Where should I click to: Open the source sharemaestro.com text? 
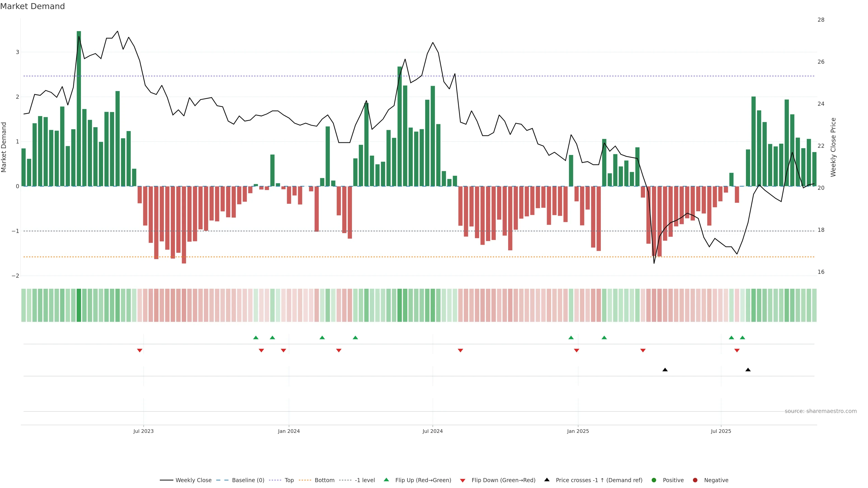point(821,411)
